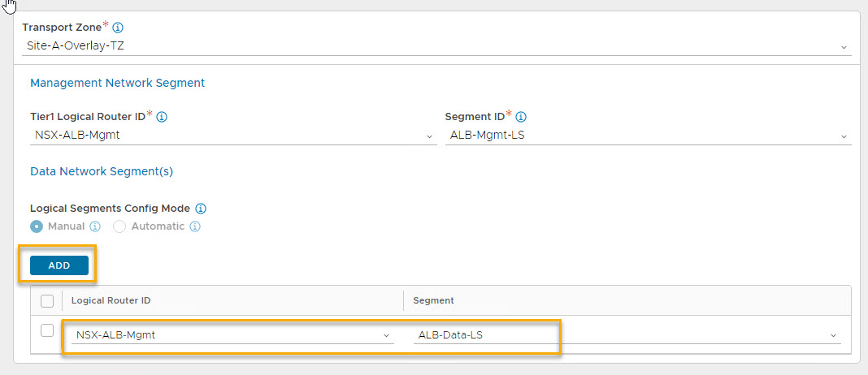Image resolution: width=868 pixels, height=375 pixels.
Task: Open the row's Logical Router ID dropdown
Action: click(232, 334)
